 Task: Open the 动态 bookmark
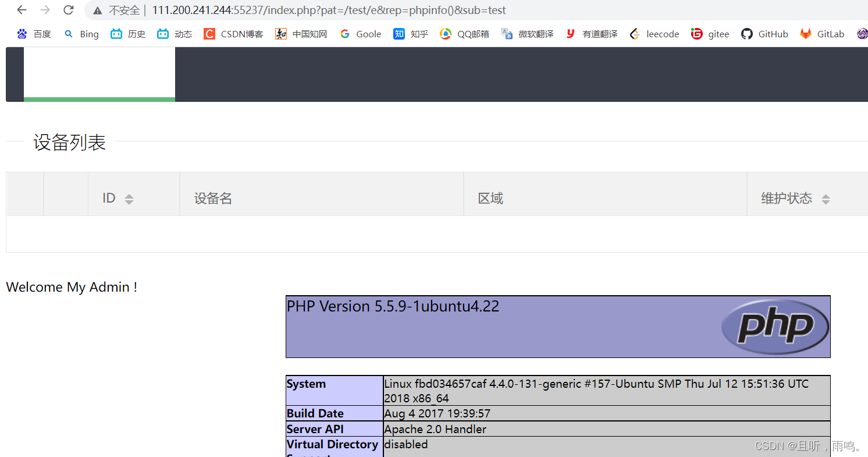[175, 34]
